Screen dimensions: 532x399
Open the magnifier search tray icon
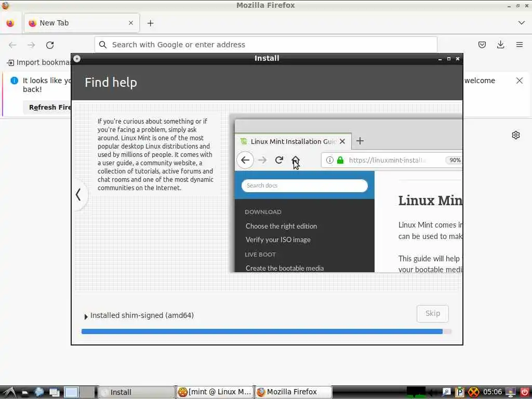(446, 392)
